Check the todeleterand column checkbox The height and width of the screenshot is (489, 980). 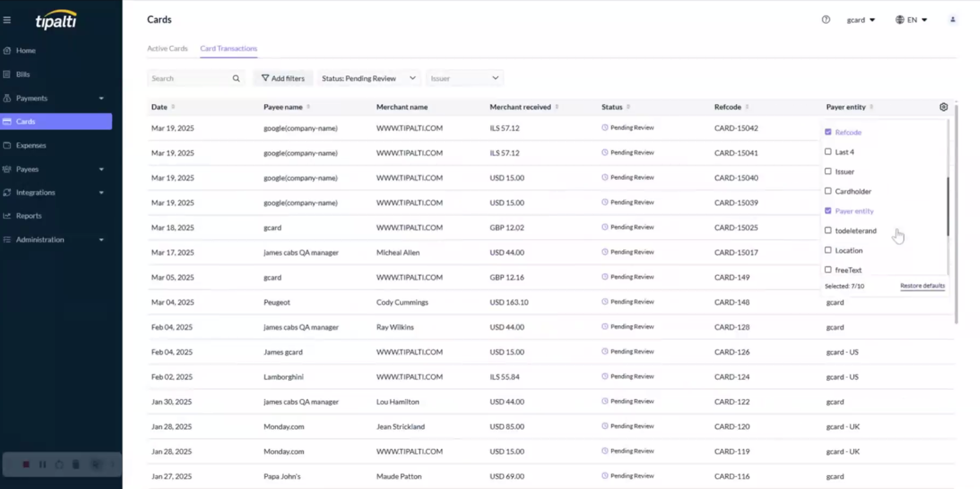[828, 231]
